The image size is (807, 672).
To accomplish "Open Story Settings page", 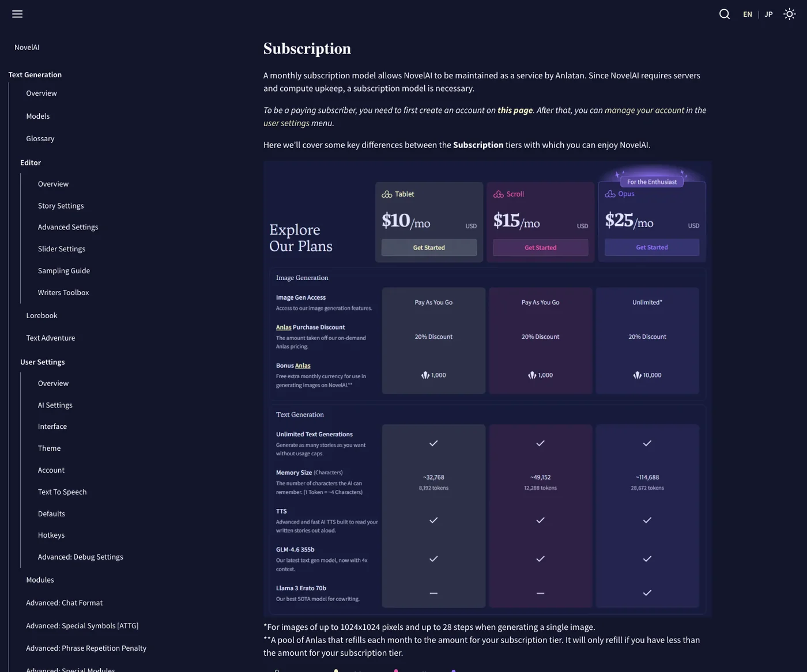I will 61,206.
